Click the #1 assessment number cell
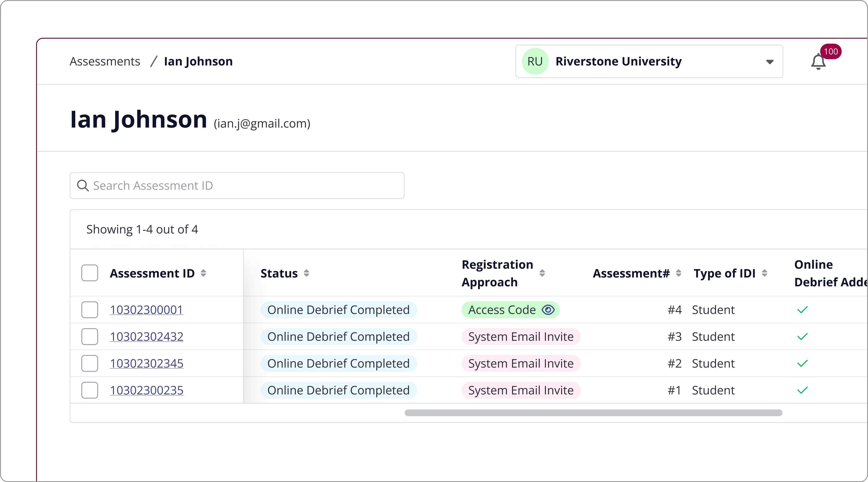868x482 pixels. coord(675,390)
